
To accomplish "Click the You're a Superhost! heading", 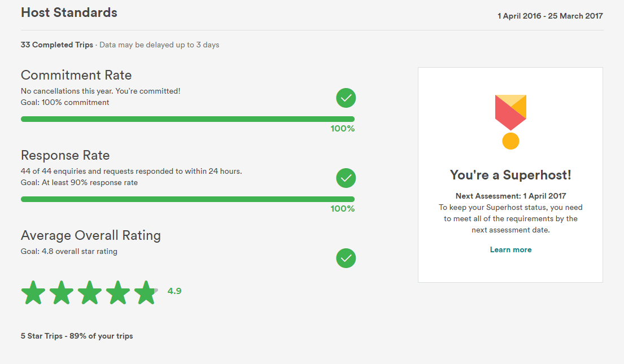I will point(510,175).
